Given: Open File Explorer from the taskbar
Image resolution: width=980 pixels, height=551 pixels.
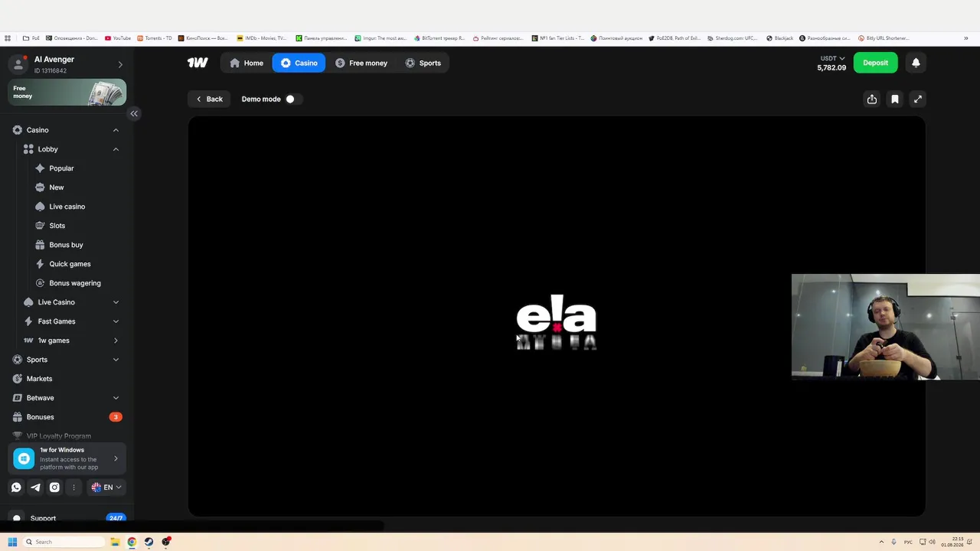Looking at the screenshot, I should (x=115, y=542).
